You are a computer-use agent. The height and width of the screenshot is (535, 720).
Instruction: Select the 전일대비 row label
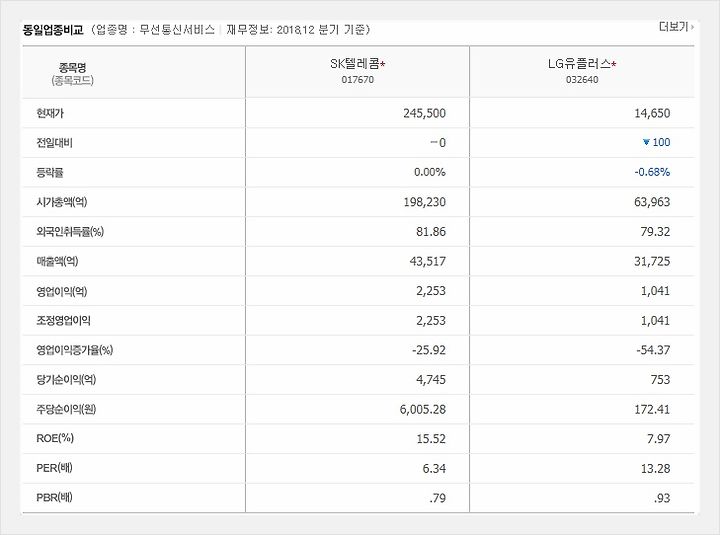tap(54, 143)
